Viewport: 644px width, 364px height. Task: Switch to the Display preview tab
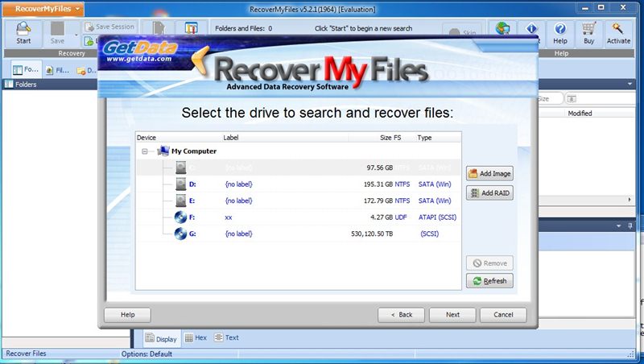161,338
